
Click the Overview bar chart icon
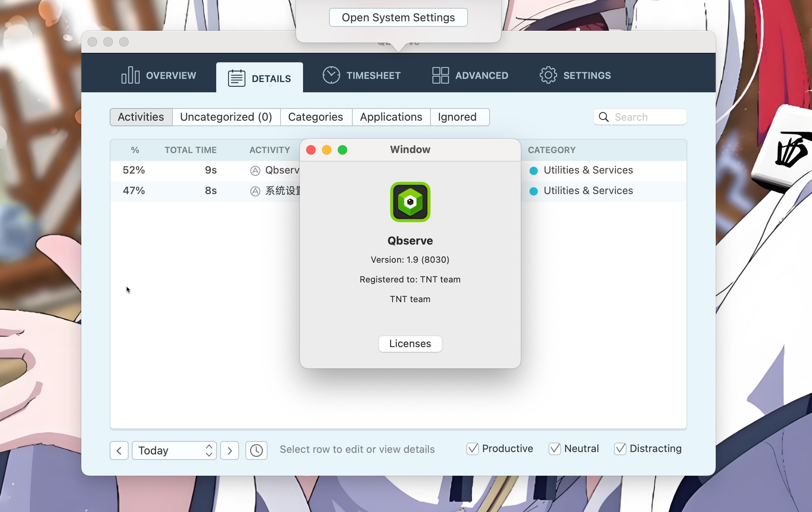[131, 75]
